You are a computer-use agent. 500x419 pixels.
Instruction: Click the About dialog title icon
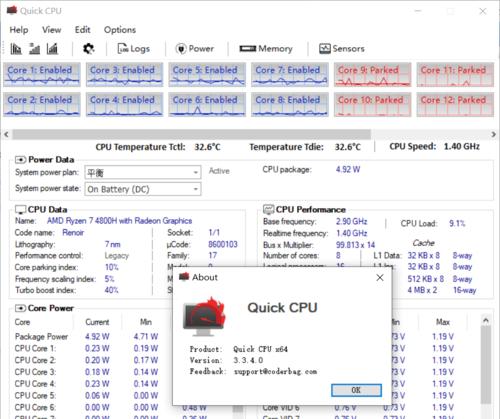point(184,277)
